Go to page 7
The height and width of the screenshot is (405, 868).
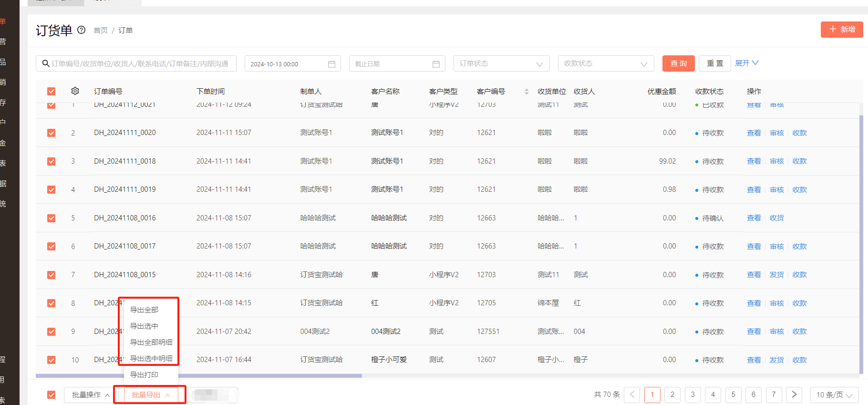click(774, 395)
